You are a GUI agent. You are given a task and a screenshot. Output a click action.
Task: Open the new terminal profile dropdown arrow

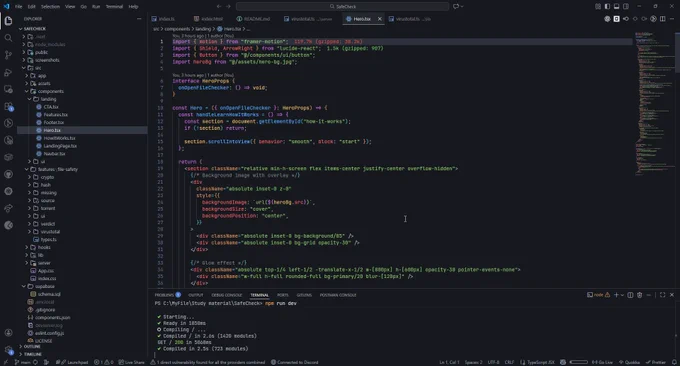coord(622,295)
